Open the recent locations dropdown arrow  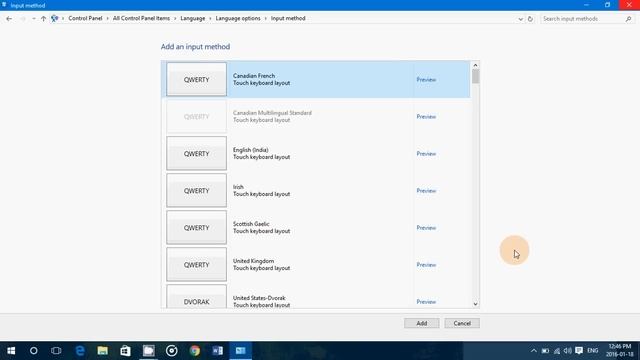pos(34,18)
